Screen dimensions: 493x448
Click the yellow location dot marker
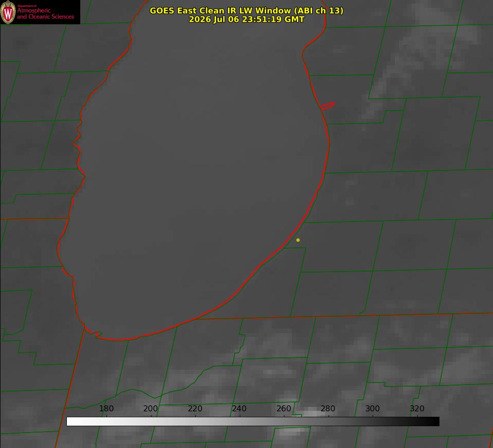[x=298, y=240]
